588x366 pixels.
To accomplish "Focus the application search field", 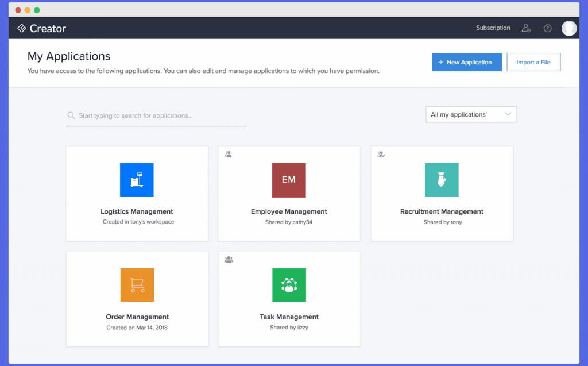I will click(x=156, y=115).
